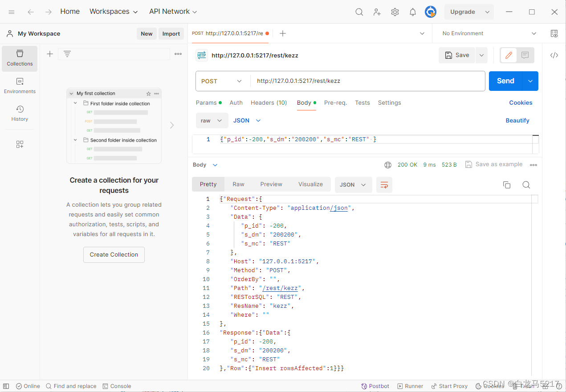Open Pre-req. tab
566x392 pixels.
point(335,102)
